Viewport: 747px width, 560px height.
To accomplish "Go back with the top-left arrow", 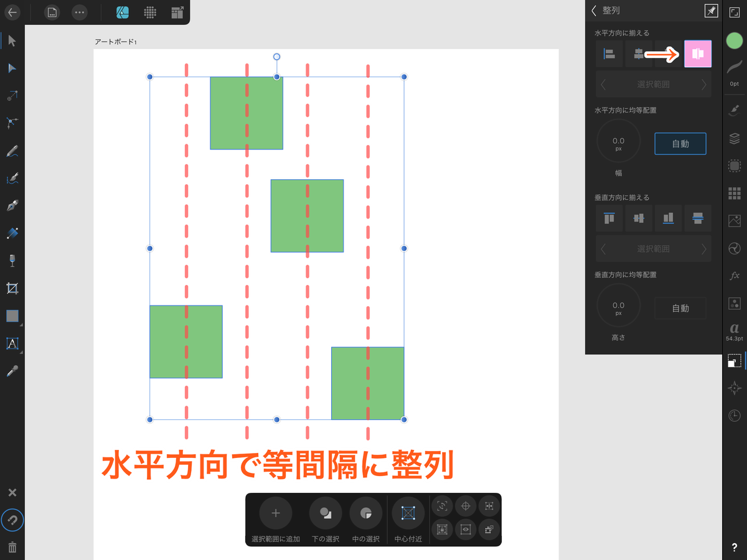I will [x=12, y=12].
